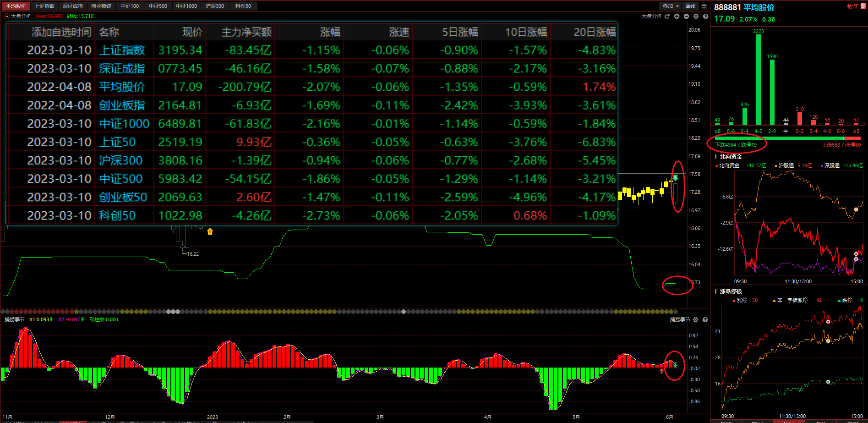
Task: Click the 牛线:18.460 indicator value
Action: (49, 16)
